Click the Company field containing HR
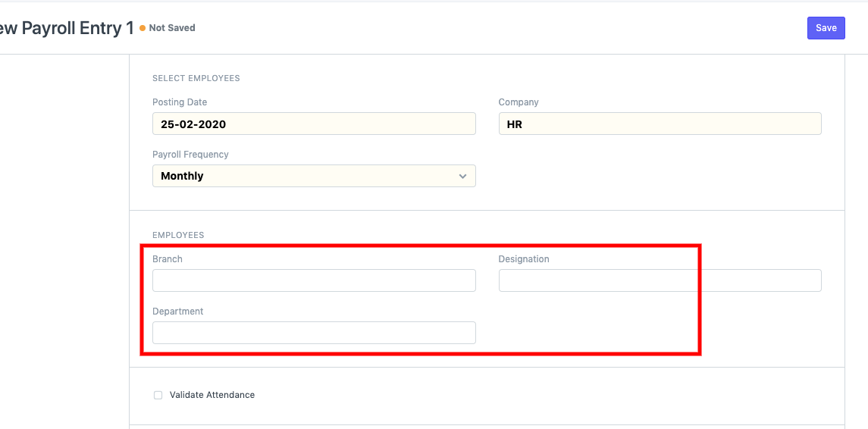 [660, 124]
